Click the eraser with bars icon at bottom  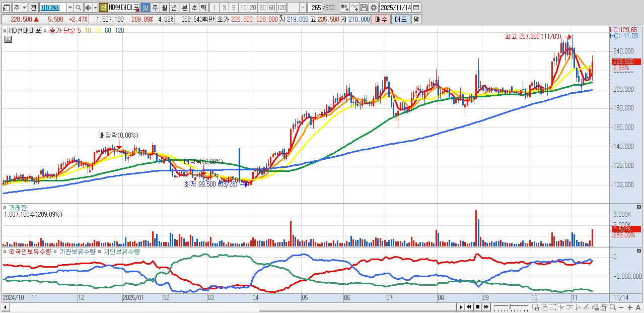(x=595, y=307)
